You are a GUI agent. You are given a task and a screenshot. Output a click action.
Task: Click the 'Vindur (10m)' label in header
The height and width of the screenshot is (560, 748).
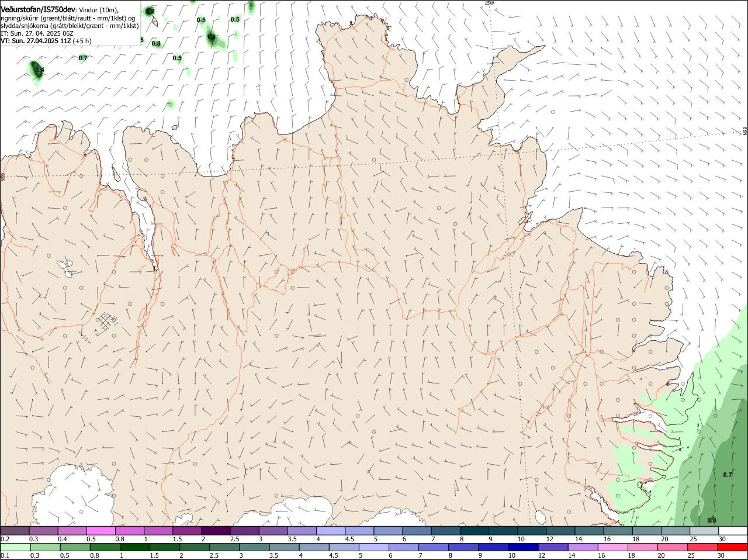pos(99,11)
